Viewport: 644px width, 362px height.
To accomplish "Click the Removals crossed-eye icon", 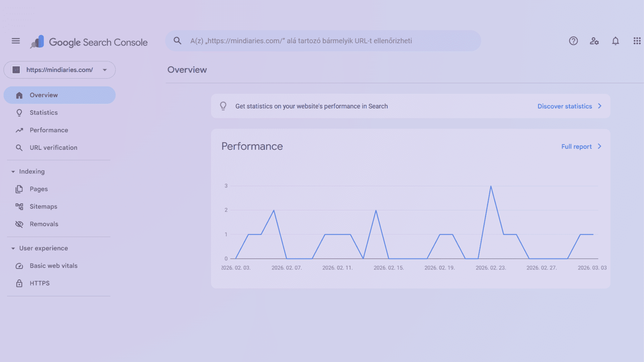I will pos(19,224).
